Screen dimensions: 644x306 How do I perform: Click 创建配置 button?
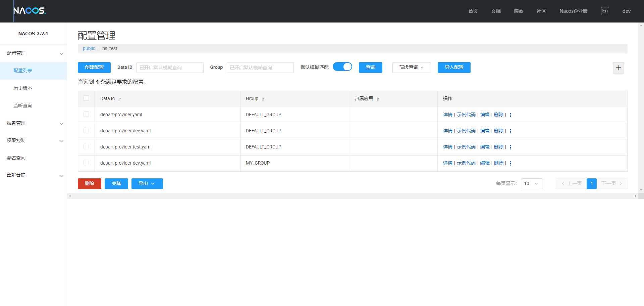coord(94,68)
